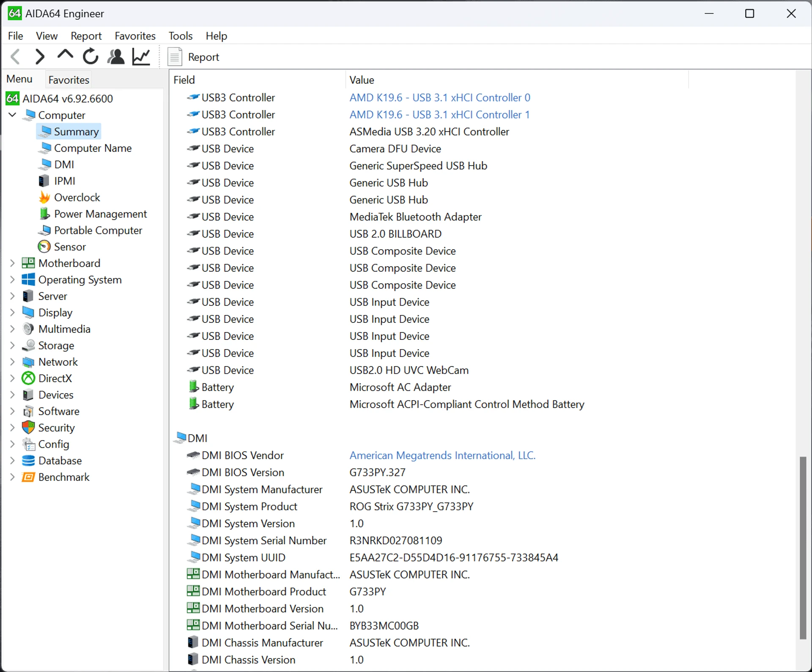Viewport: 812px width, 672px height.
Task: Go forward with the right arrow toolbar icon
Action: coord(40,57)
